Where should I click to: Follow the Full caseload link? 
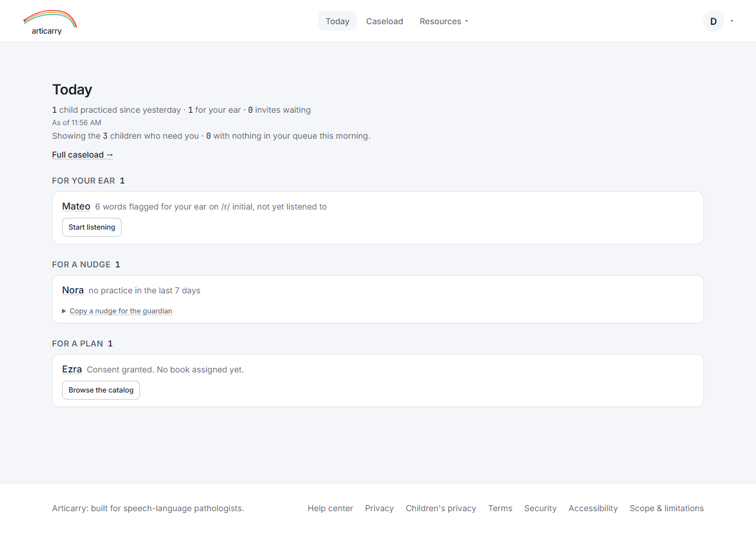tap(83, 155)
